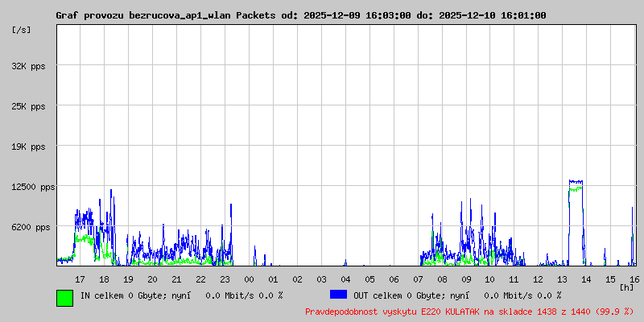Click the '6200 pps' axis label

[x=31, y=227]
